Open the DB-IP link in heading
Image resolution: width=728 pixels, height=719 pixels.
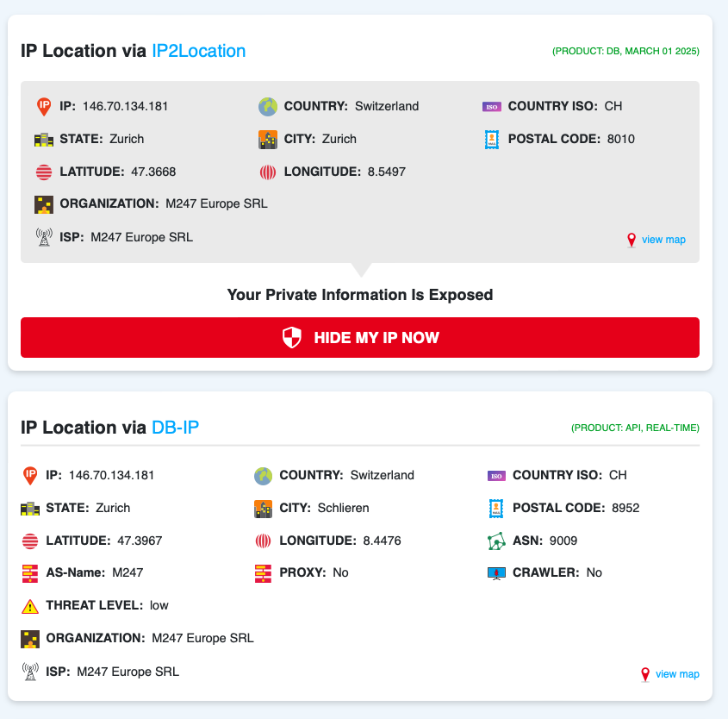pos(176,427)
